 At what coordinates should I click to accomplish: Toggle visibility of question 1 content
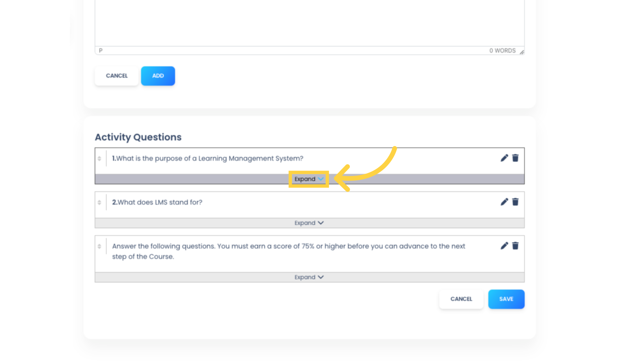pos(309,179)
